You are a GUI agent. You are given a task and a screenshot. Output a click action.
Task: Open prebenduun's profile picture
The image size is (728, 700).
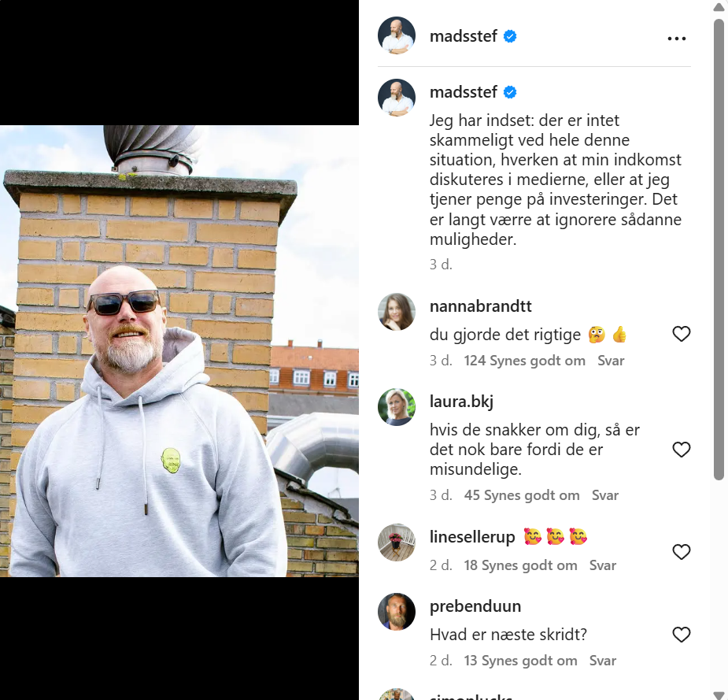(397, 612)
